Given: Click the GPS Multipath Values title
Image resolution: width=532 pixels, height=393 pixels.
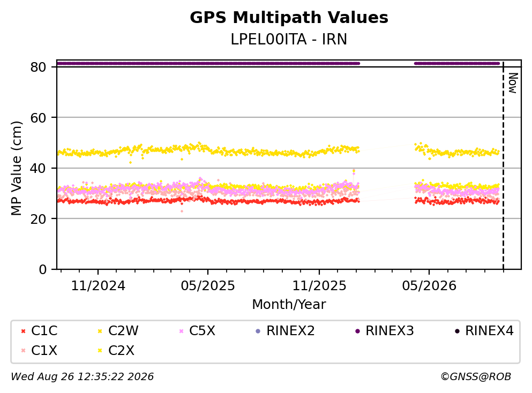Looking at the screenshot, I should [289, 18].
